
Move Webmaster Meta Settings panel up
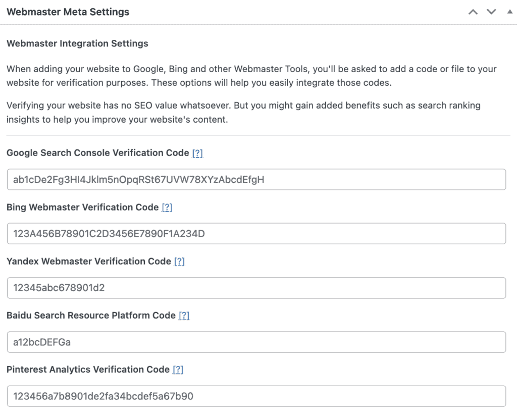click(473, 12)
